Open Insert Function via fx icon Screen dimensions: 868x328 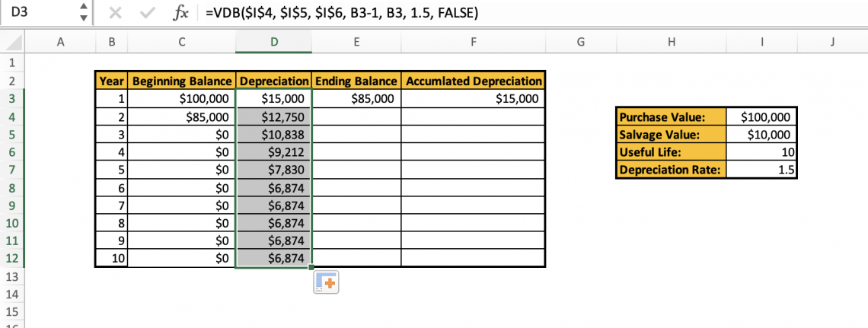pyautogui.click(x=181, y=13)
